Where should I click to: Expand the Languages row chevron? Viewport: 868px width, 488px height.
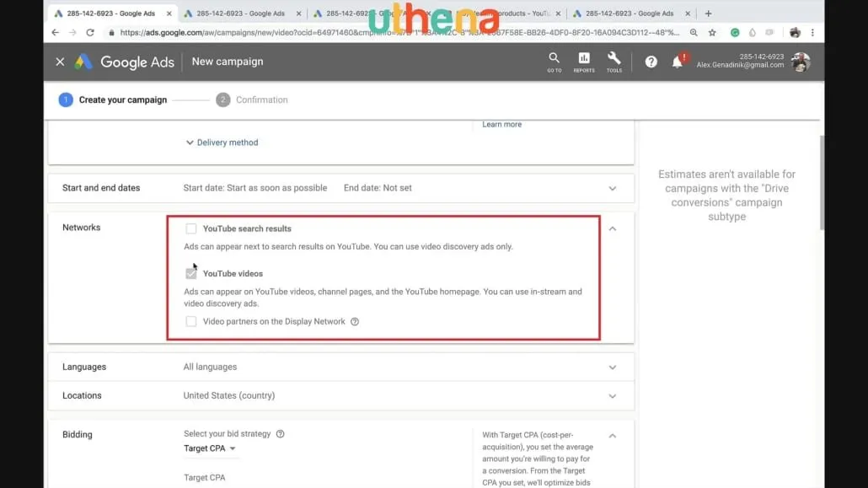pyautogui.click(x=613, y=367)
